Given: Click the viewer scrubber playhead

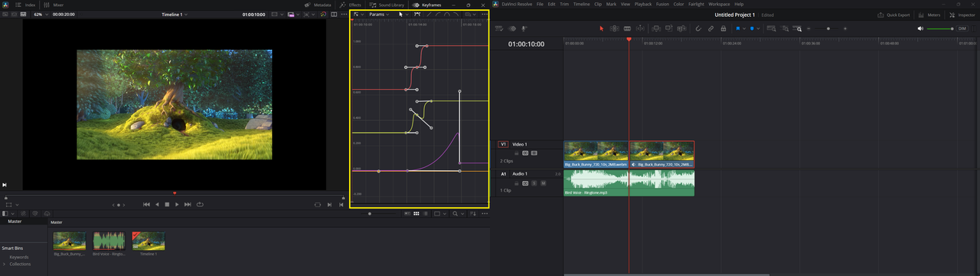Looking at the screenshot, I should click(175, 193).
